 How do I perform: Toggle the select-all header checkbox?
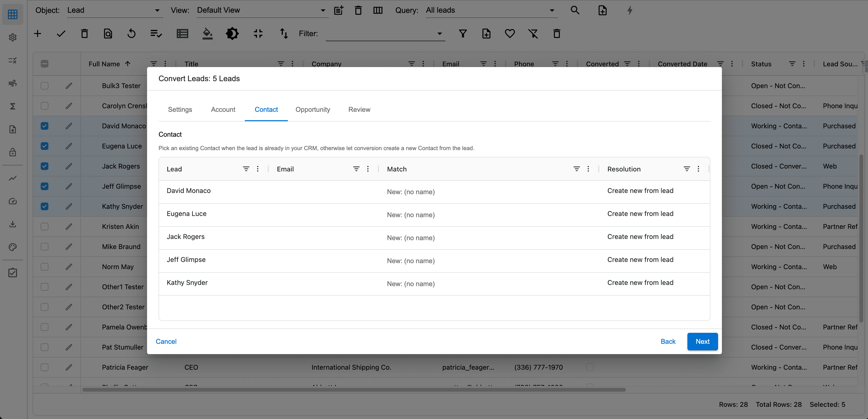[x=45, y=64]
